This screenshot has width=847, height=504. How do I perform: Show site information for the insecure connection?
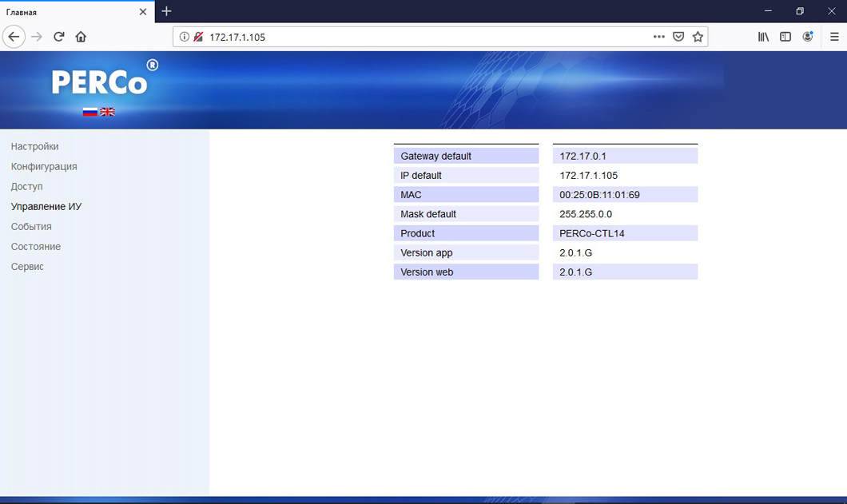coord(184,37)
